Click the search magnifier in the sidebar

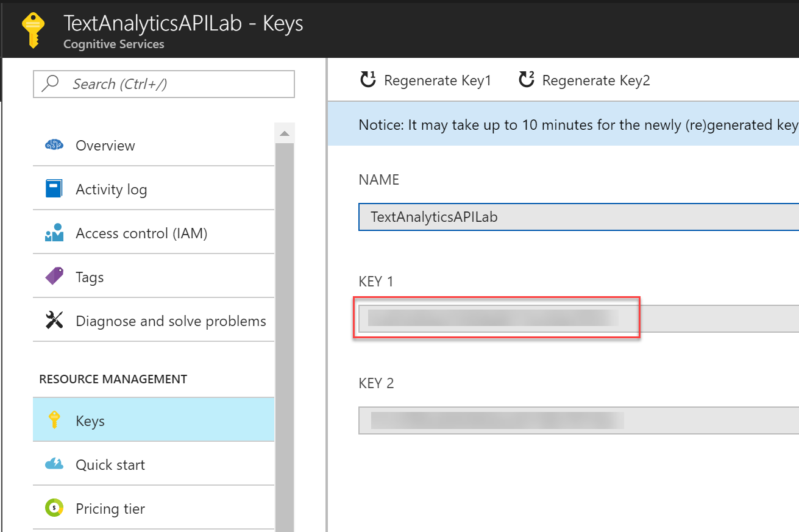point(49,83)
